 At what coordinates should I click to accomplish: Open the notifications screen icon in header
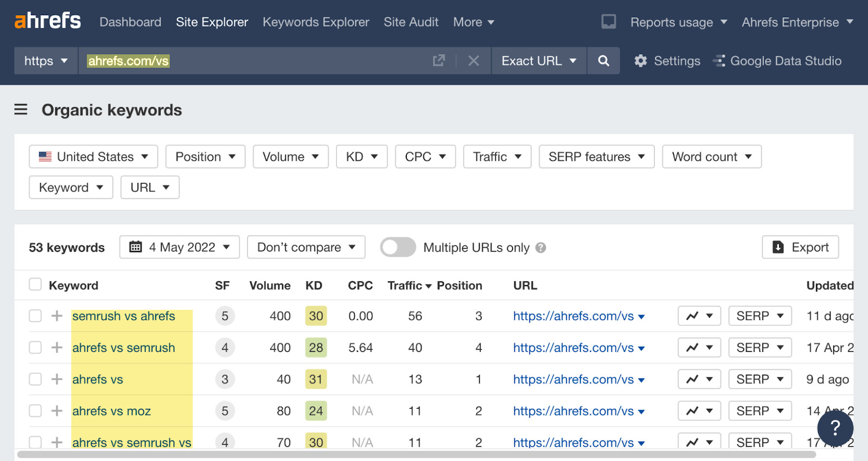(x=609, y=22)
